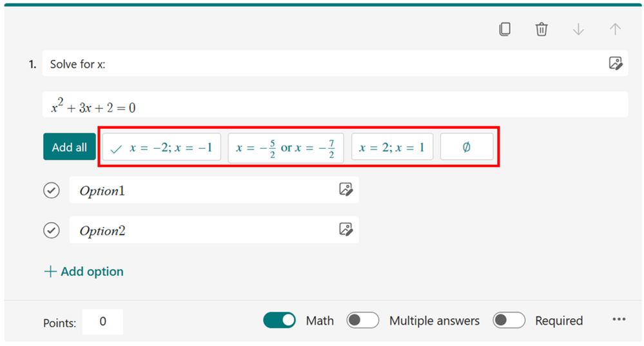Choose suggestion x = 2; x = 1
644x346 pixels.
click(392, 147)
